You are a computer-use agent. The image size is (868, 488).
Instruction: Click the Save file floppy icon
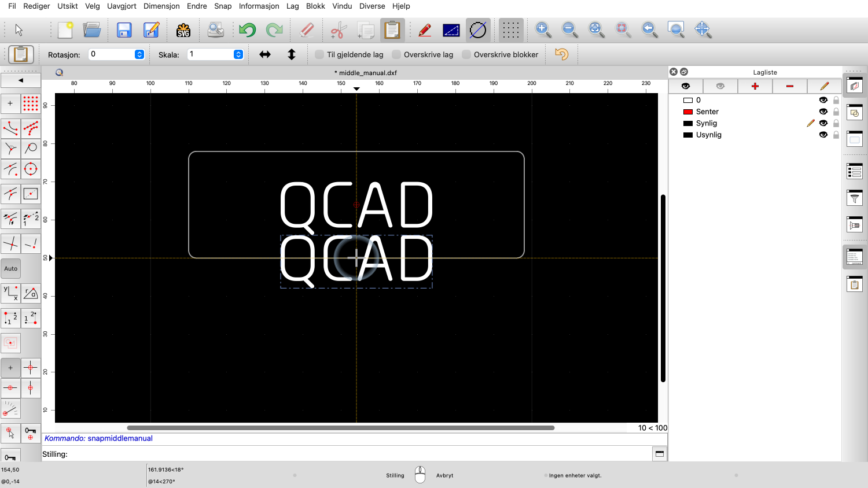(124, 30)
